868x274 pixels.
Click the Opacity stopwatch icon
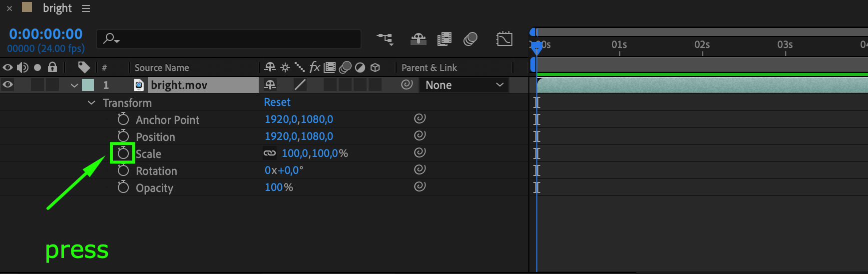coord(123,187)
